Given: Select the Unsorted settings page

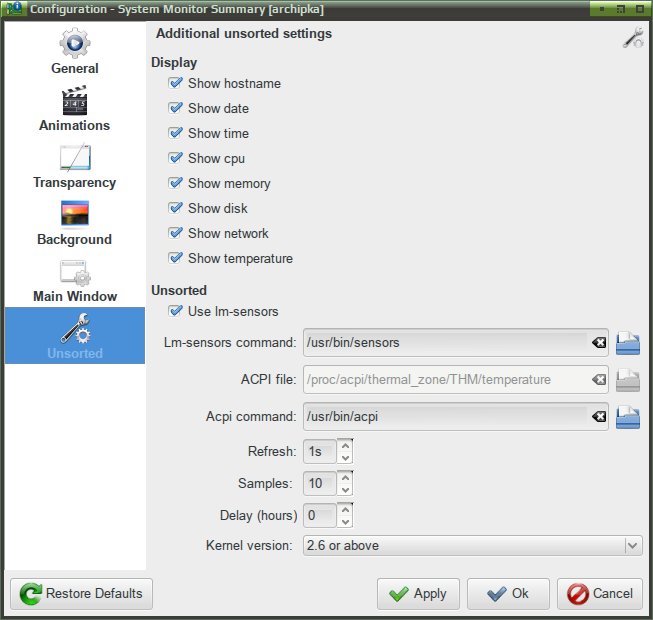Looking at the screenshot, I should [75, 335].
